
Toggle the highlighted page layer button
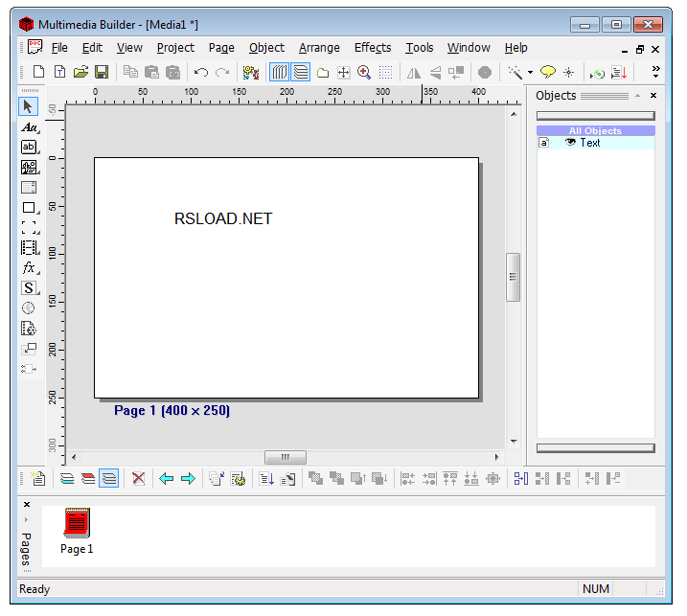coord(109,478)
